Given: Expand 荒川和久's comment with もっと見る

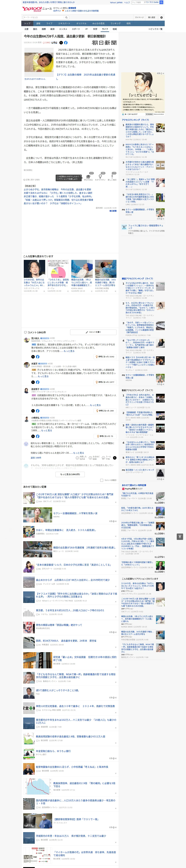Looking at the screenshot, I should click(x=69, y=351).
